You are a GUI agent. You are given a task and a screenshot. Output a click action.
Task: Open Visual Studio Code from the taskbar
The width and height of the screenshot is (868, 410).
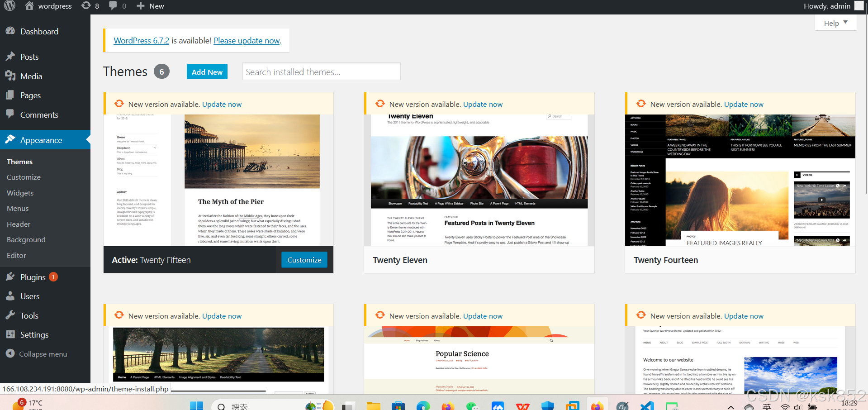coord(647,406)
